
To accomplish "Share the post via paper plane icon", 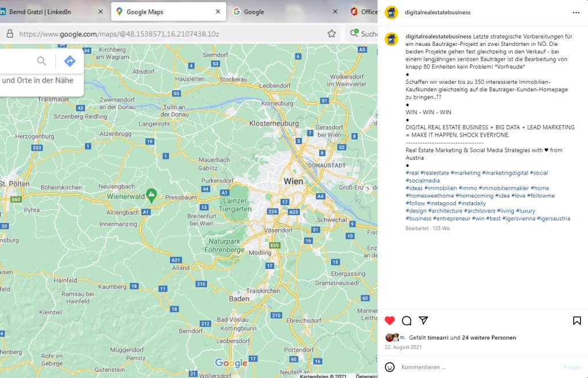I will point(423,321).
